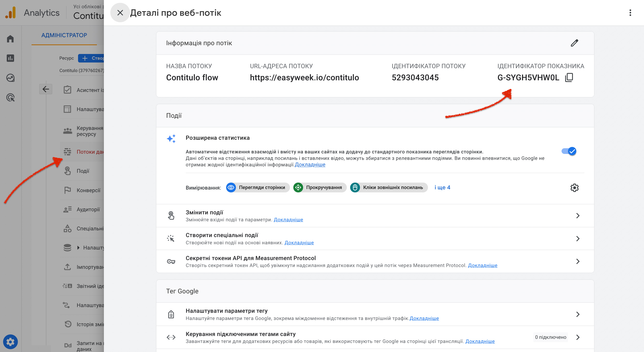Open Explore icon in sidebar

[x=10, y=78]
